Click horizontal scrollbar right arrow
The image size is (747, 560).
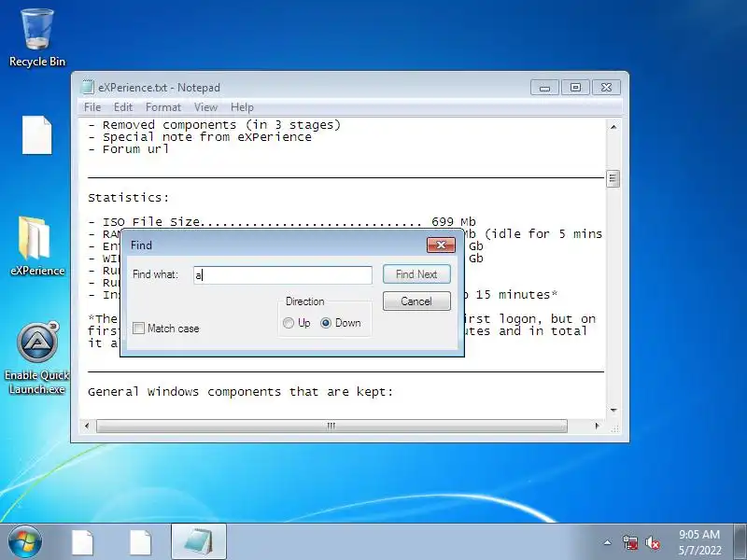[598, 426]
